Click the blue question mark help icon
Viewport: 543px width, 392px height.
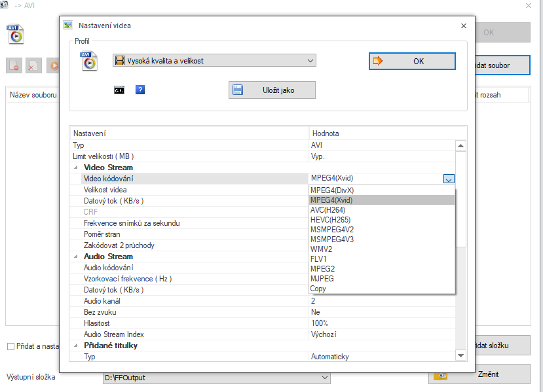pyautogui.click(x=140, y=90)
